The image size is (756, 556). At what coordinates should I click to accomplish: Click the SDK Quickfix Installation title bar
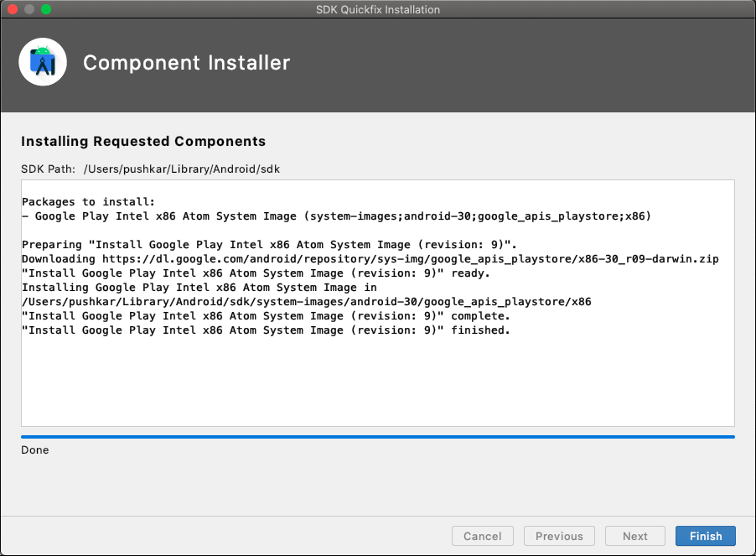(x=378, y=10)
